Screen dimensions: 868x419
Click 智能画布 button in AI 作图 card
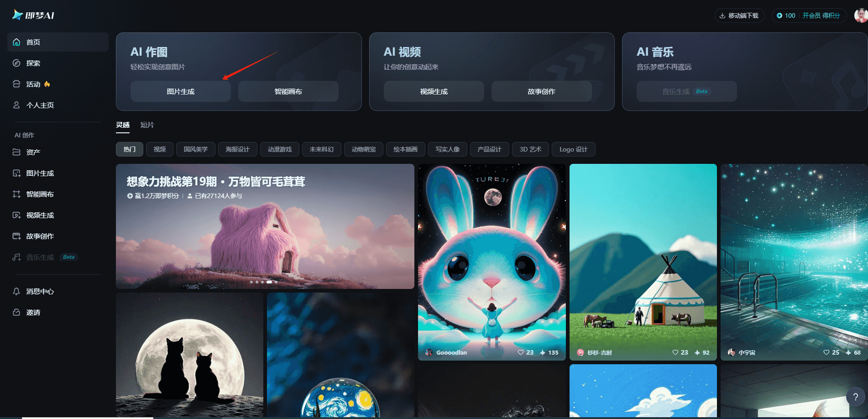click(x=288, y=91)
